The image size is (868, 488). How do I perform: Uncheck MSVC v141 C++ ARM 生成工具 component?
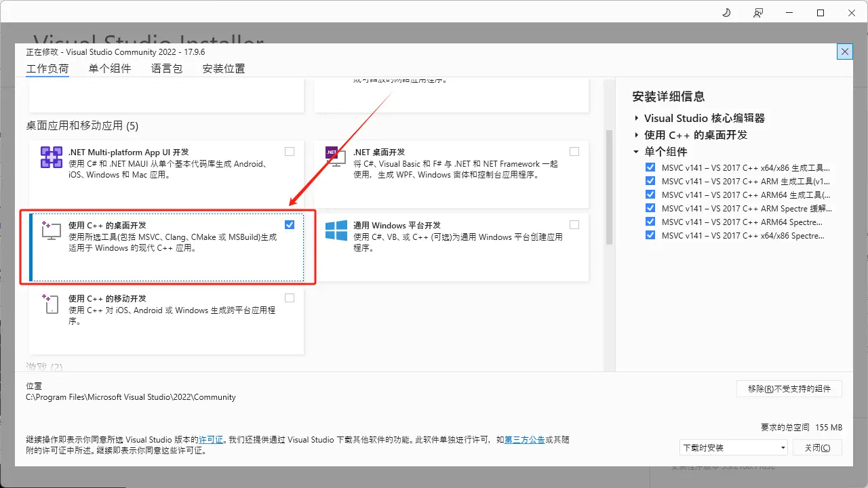point(650,181)
